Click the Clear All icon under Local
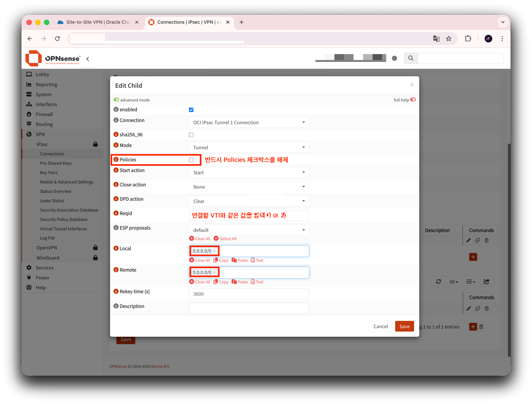Image resolution: width=532 pixels, height=404 pixels. 192,260
